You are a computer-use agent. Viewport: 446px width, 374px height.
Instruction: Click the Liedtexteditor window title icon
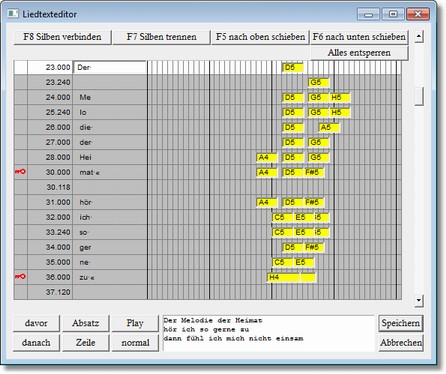tap(13, 14)
